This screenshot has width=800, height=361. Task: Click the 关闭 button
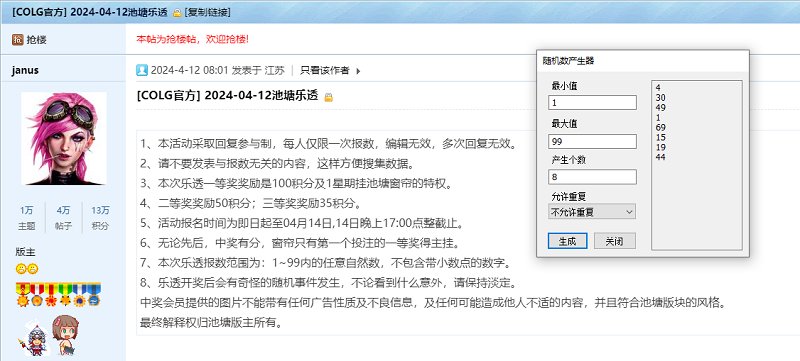(615, 241)
